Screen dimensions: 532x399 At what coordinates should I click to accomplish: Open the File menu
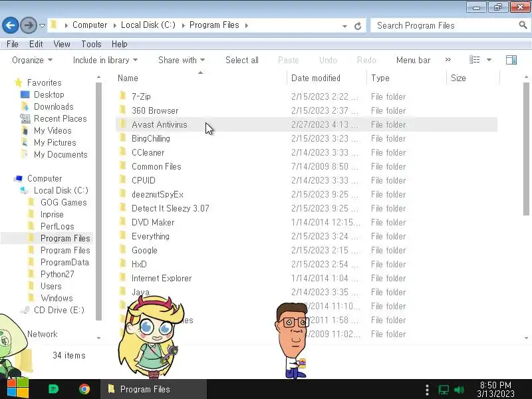pyautogui.click(x=13, y=44)
